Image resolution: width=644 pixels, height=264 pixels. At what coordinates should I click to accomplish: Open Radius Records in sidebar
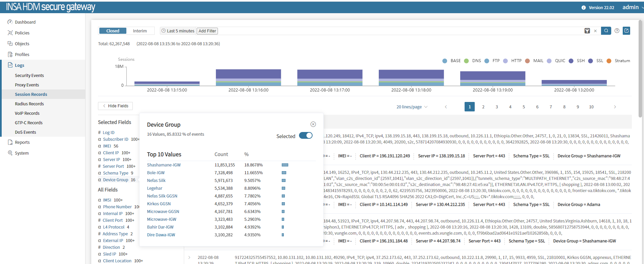[29, 104]
